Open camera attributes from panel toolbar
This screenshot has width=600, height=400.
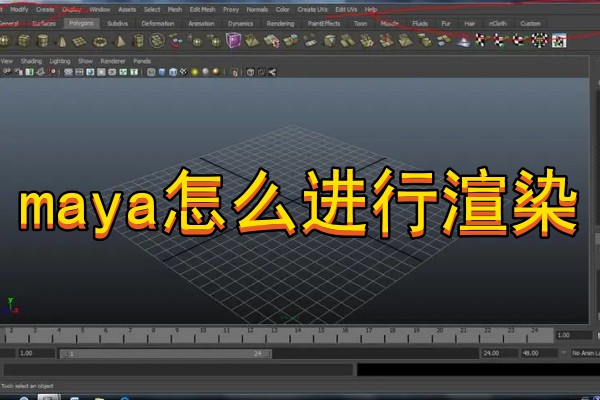click(x=18, y=72)
